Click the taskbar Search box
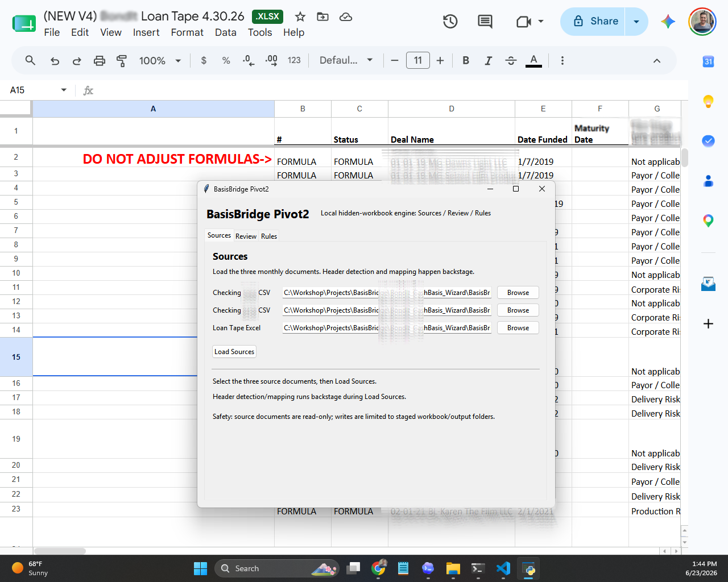 coord(277,568)
